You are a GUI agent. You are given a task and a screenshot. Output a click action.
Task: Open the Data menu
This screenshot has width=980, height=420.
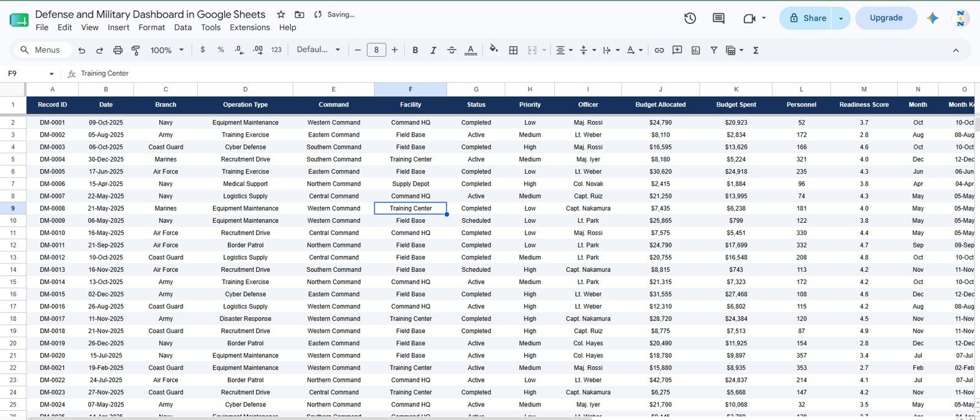(183, 28)
